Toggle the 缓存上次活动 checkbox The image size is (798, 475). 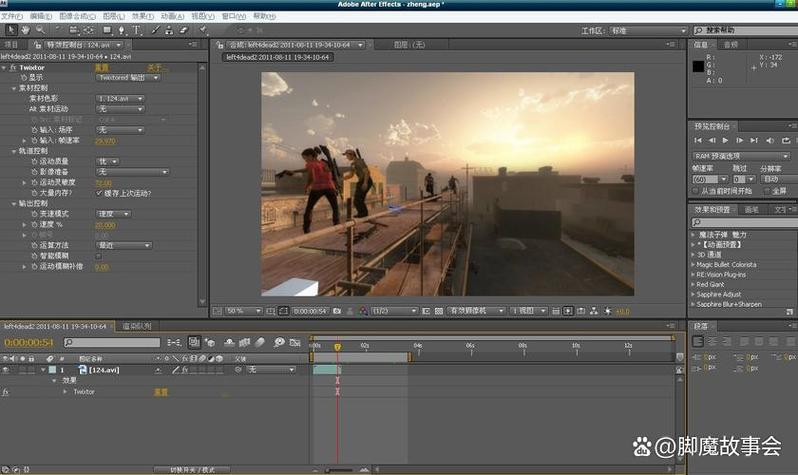(x=99, y=193)
